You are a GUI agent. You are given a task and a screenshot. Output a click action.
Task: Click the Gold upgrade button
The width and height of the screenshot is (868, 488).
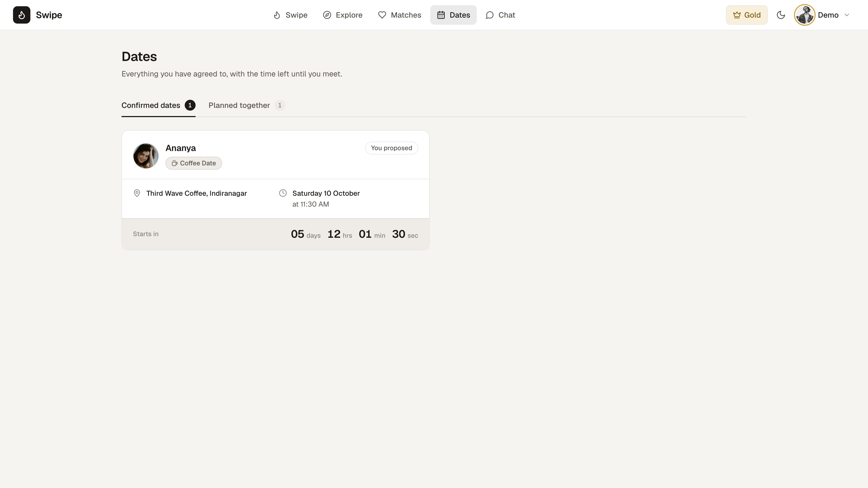747,15
